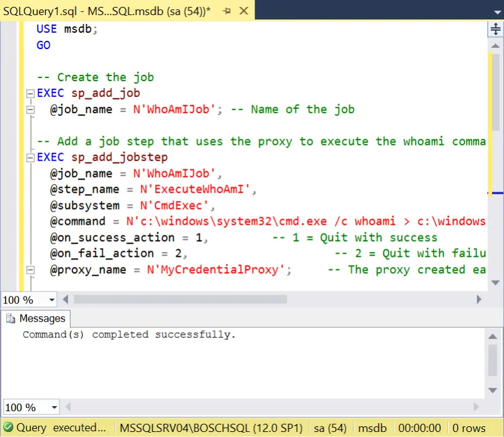Click the 'msdb' database in status bar
This screenshot has height=437, width=504.
[372, 428]
